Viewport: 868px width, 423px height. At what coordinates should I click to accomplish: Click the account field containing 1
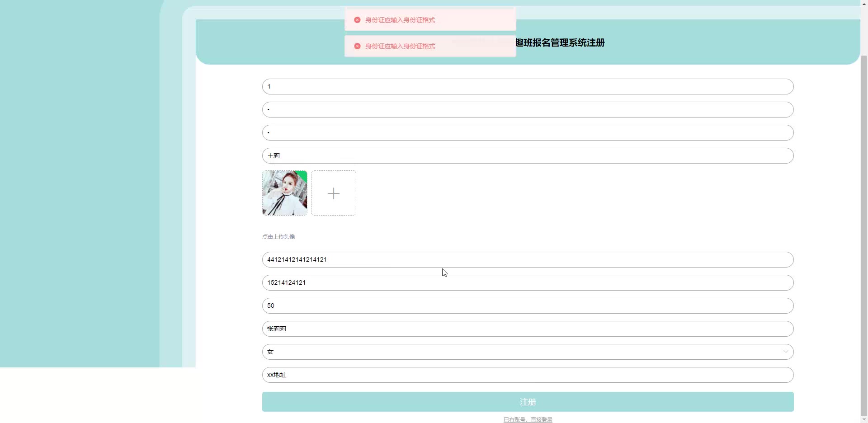528,86
